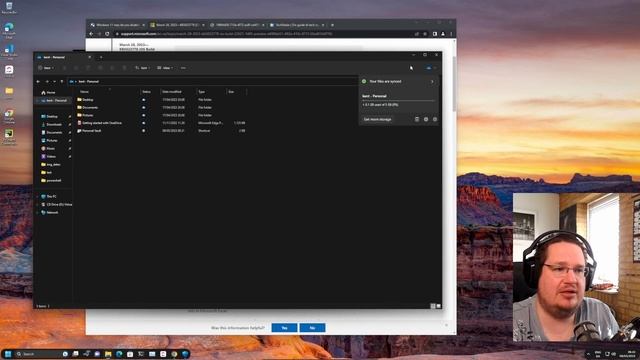Open a new browser tab
Viewport: 640px width, 360px height.
pos(332,25)
